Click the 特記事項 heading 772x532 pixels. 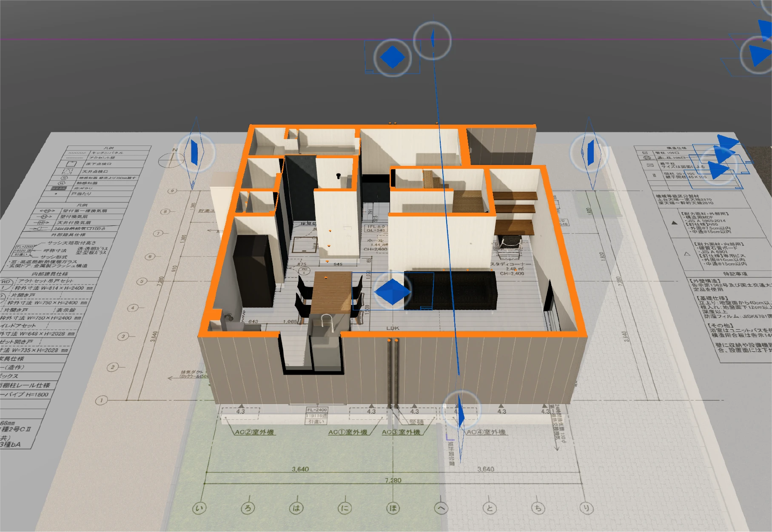735,274
